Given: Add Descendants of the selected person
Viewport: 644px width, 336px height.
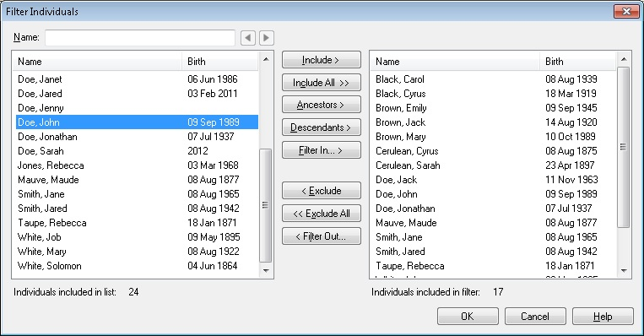Looking at the screenshot, I should tap(322, 127).
